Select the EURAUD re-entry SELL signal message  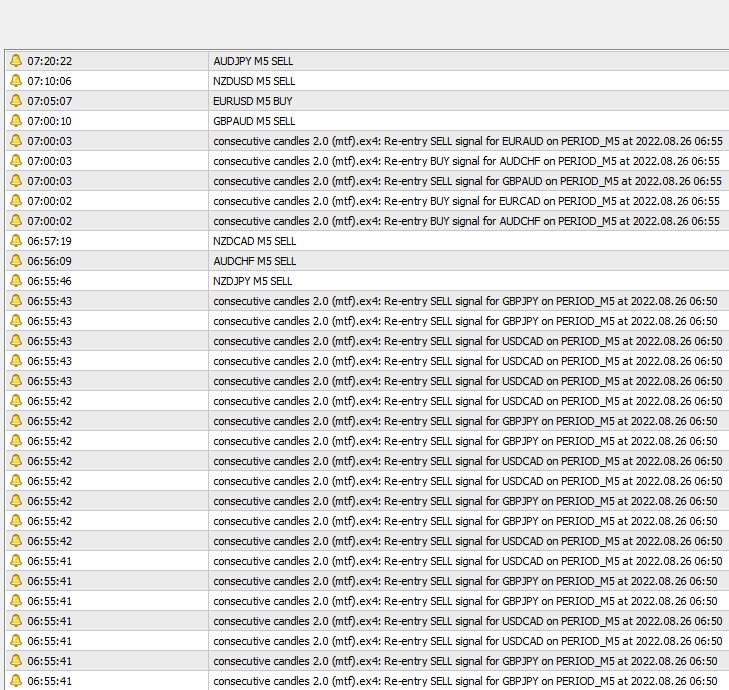(467, 141)
